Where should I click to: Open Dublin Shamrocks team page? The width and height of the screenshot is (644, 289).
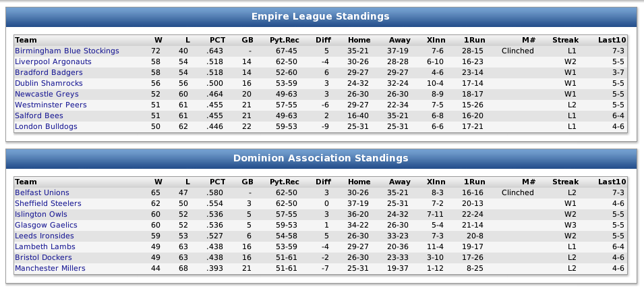(49, 83)
